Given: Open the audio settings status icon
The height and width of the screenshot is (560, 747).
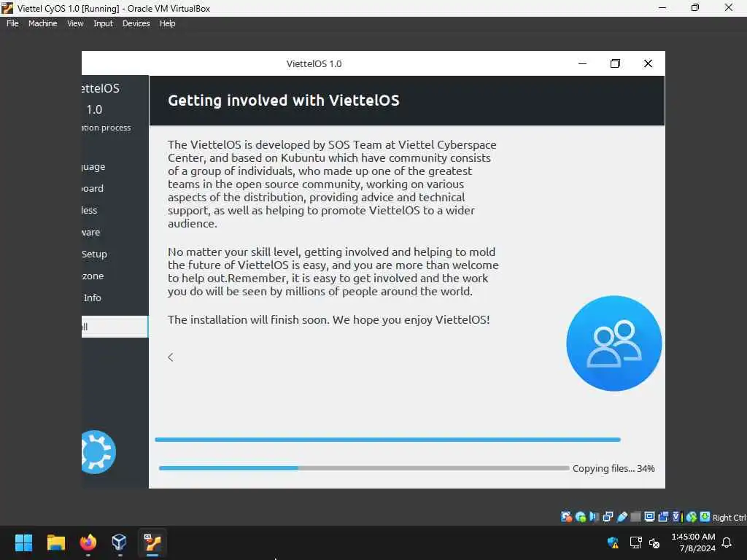Looking at the screenshot, I should (x=594, y=517).
